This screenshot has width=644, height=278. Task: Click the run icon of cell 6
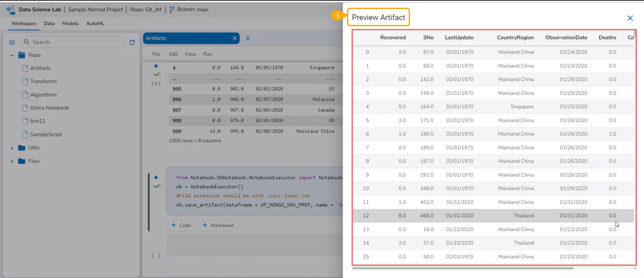[x=156, y=66]
